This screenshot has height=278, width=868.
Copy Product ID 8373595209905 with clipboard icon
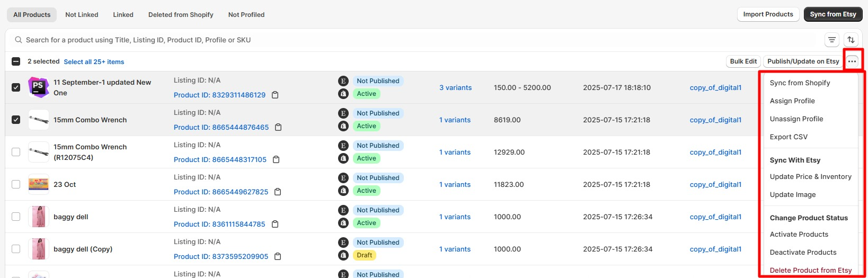pos(278,256)
